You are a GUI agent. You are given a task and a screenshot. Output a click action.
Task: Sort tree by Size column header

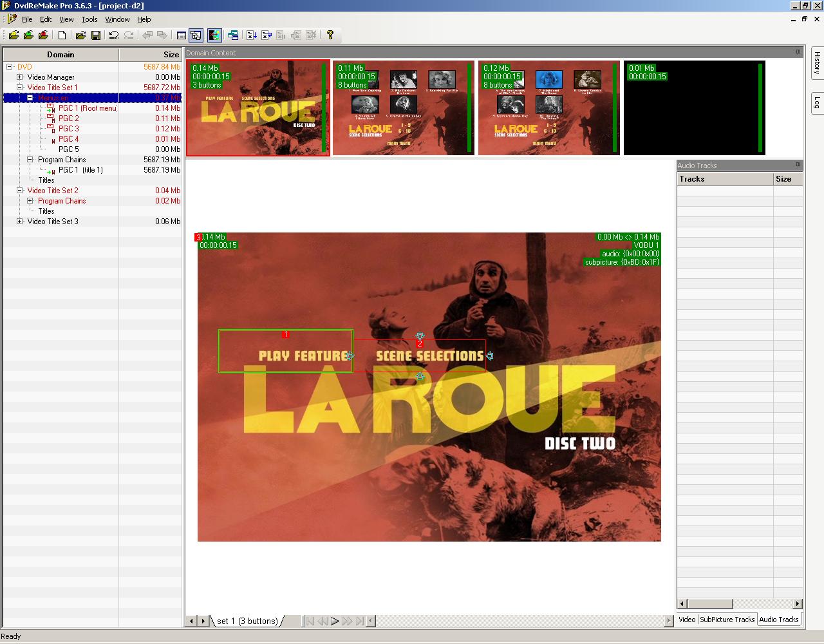point(151,55)
